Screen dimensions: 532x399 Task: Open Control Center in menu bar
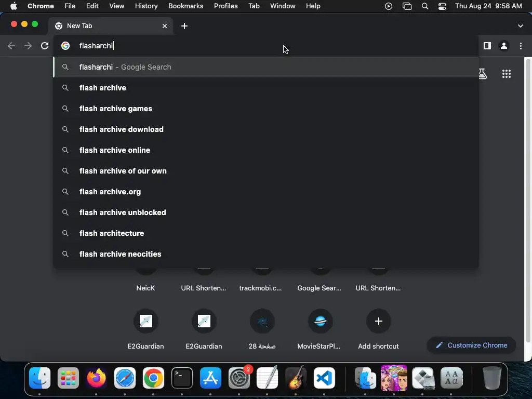(x=442, y=6)
